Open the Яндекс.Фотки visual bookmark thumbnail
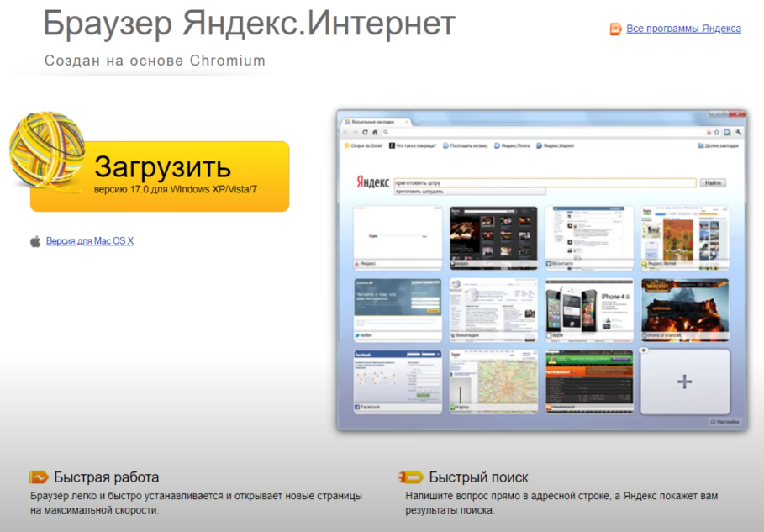 (x=685, y=238)
